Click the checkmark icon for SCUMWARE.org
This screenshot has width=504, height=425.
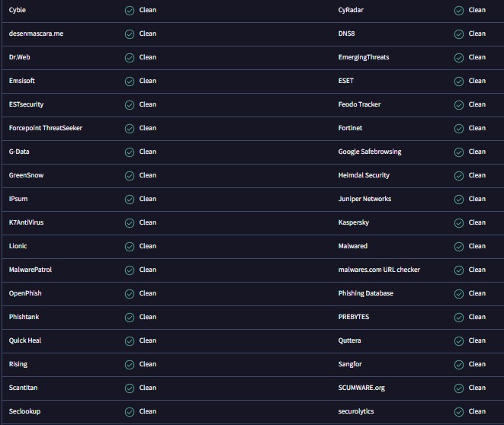click(459, 388)
